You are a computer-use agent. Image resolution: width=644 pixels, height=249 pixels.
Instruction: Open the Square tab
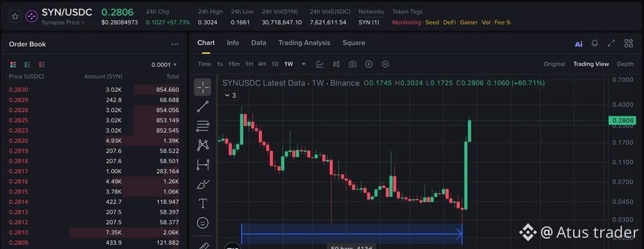pos(354,42)
